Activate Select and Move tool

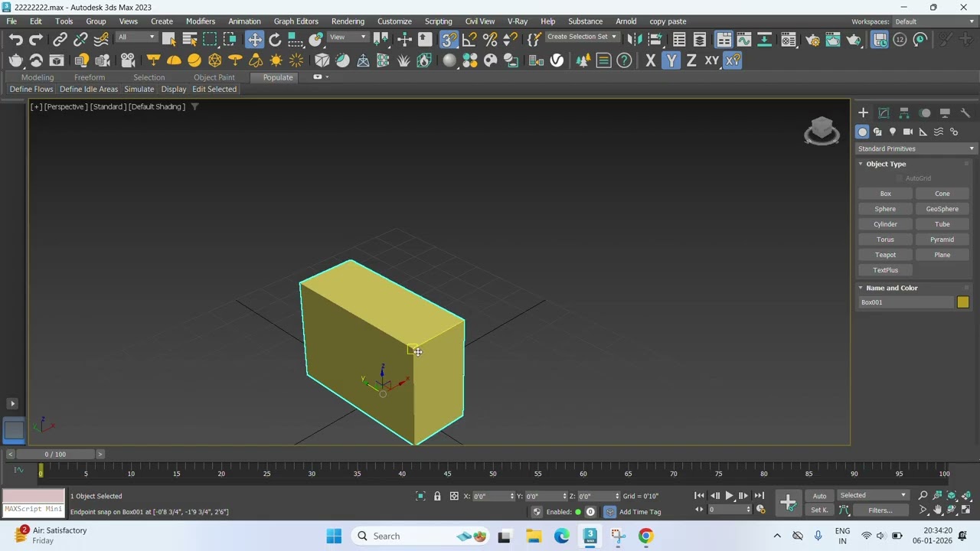pyautogui.click(x=254, y=40)
